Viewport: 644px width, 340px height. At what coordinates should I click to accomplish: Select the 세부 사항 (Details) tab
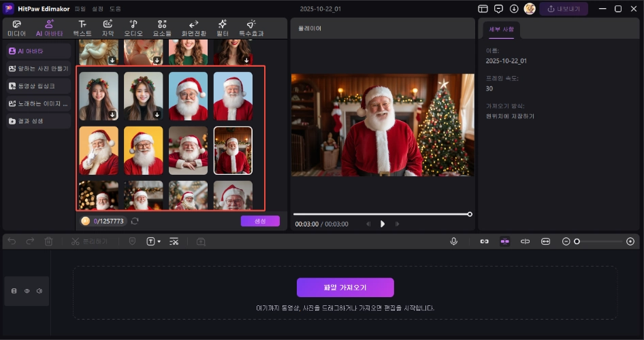501,29
